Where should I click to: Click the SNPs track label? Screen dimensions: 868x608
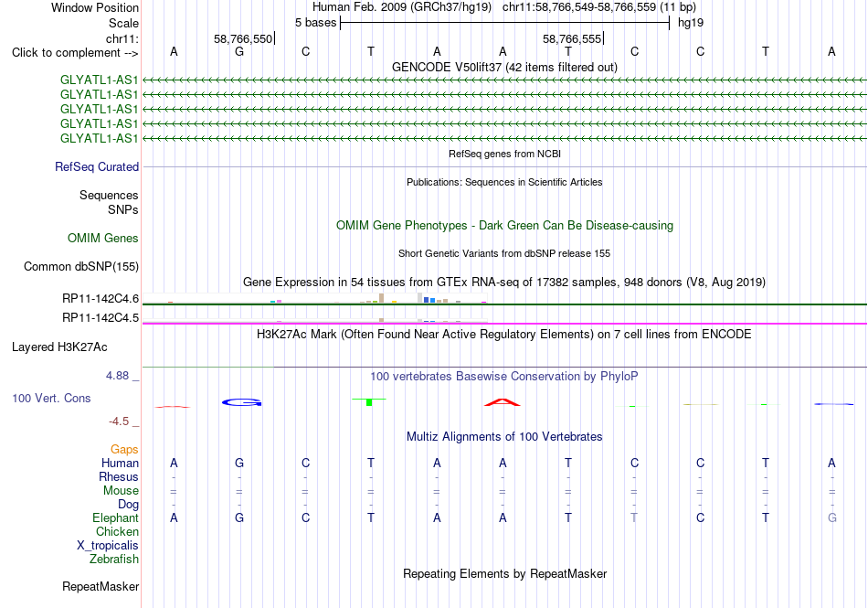pyautogui.click(x=123, y=210)
